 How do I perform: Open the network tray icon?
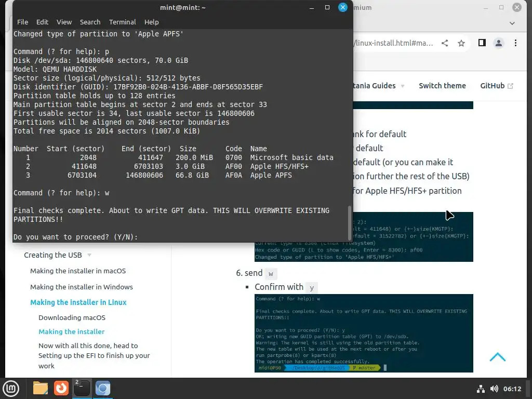481,389
